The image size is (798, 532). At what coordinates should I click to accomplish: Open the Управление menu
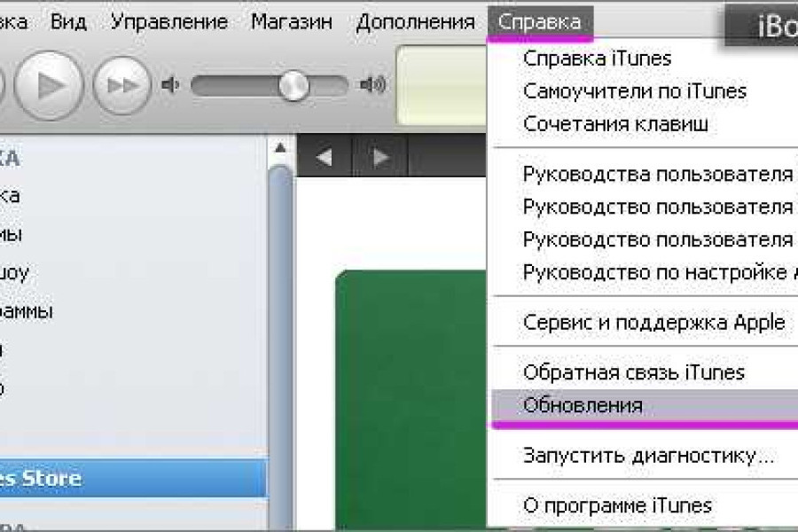[x=169, y=21]
